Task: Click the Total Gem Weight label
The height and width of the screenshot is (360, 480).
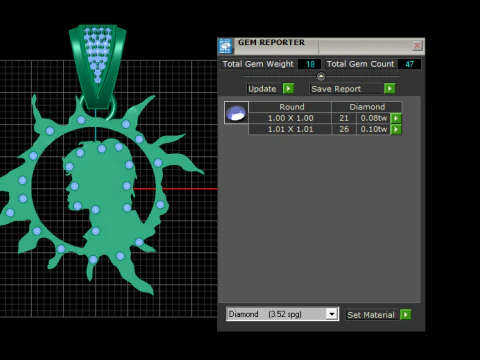Action: tap(258, 64)
